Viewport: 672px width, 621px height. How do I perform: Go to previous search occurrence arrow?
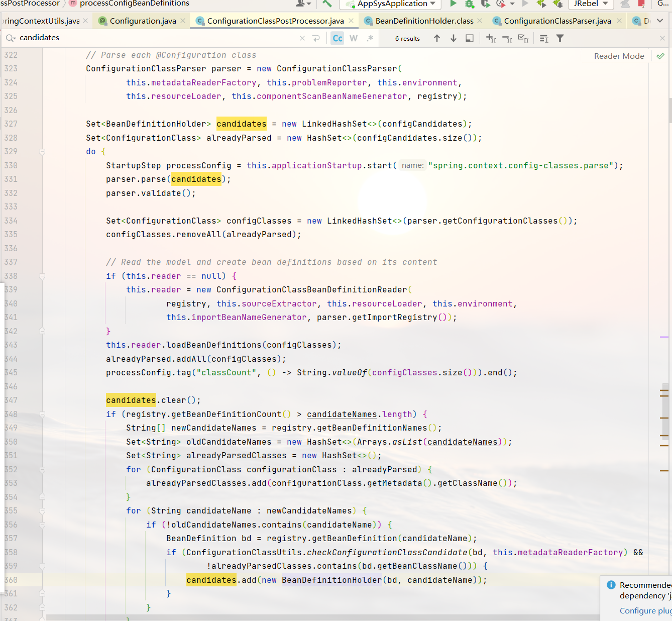[437, 38]
